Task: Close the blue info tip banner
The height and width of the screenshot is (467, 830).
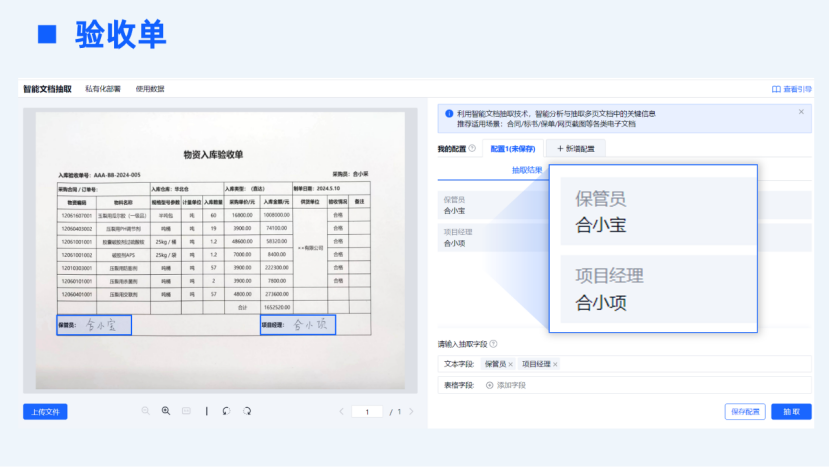Action: click(x=801, y=113)
